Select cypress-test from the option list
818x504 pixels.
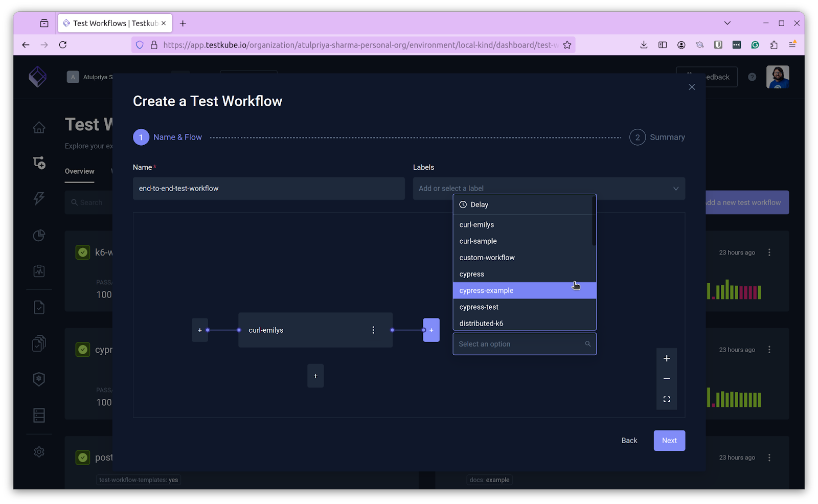point(525,307)
